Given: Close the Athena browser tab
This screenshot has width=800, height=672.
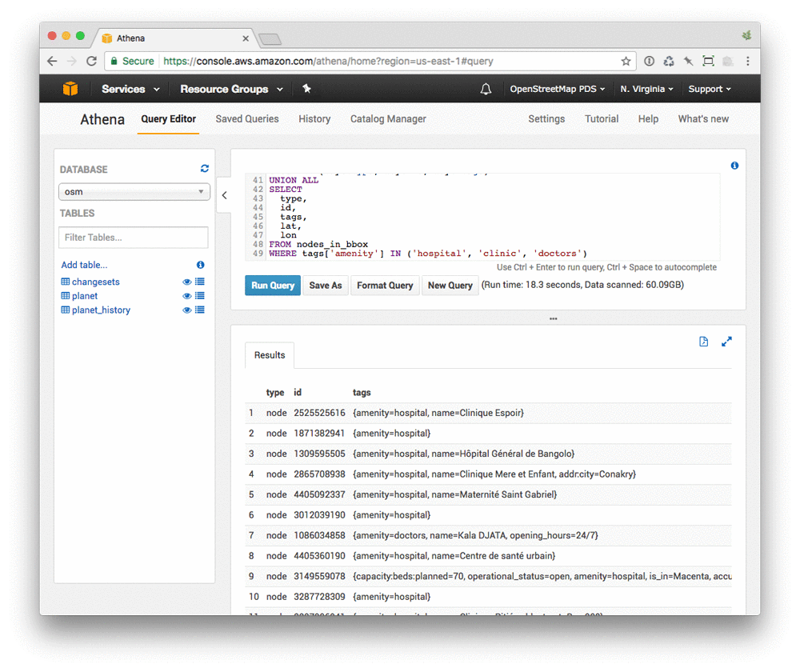Looking at the screenshot, I should (246, 38).
